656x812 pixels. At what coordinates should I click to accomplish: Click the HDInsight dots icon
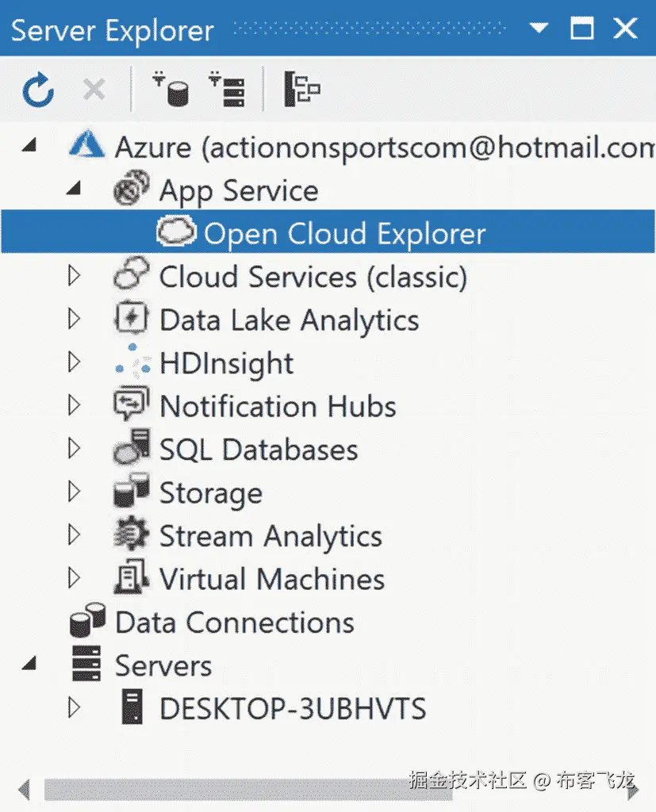(x=132, y=361)
